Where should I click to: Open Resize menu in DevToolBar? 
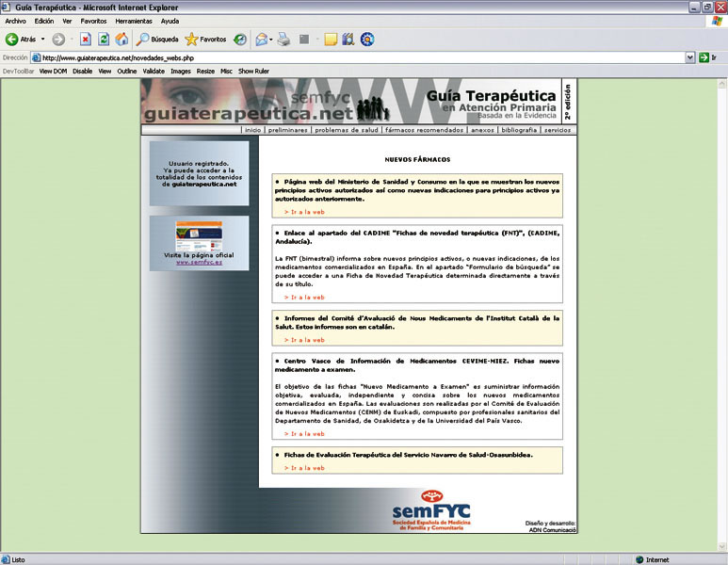click(205, 71)
